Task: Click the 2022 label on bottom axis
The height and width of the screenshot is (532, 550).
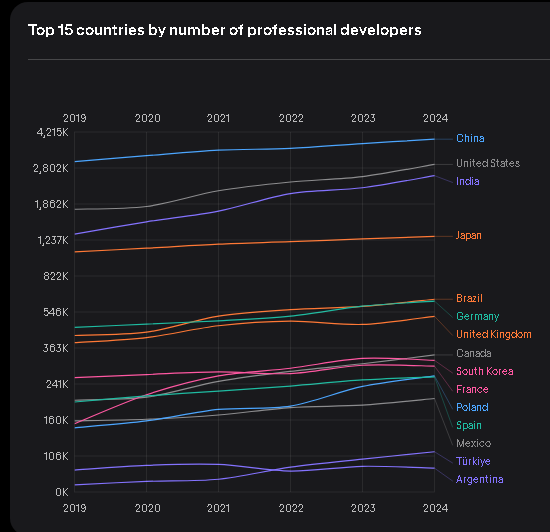Action: coord(291,508)
